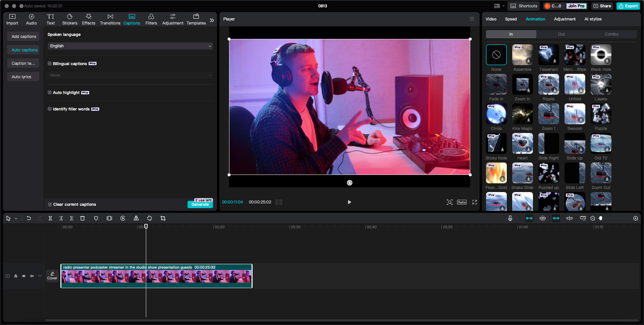Select the Crop tool
The height and width of the screenshot is (325, 644).
pos(163,218)
